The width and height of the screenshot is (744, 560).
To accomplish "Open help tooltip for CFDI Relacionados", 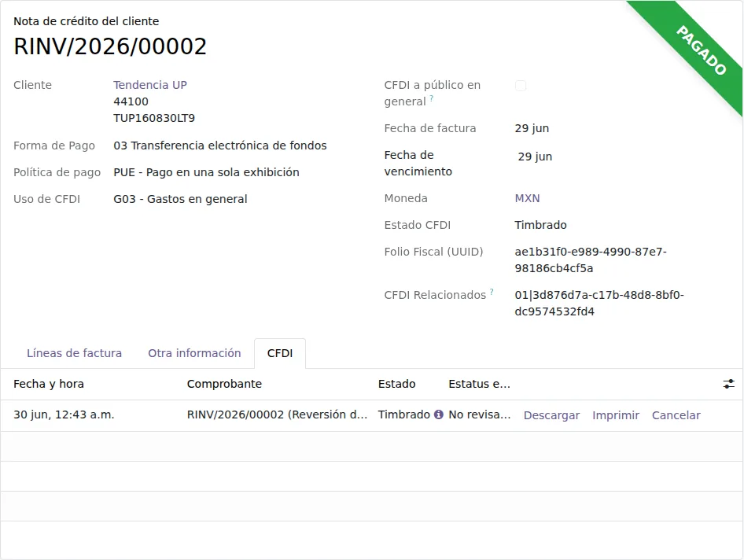I will [x=492, y=291].
